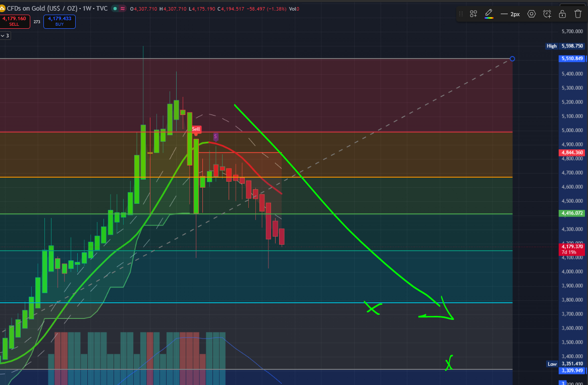Expand the collapsed indicators legend showing 3

(x=5, y=36)
